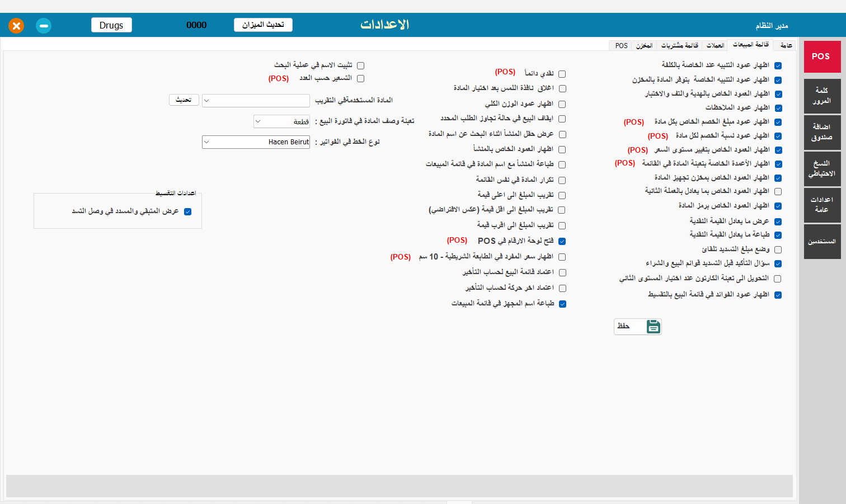This screenshot has width=846, height=504.
Task: Toggle الأعمدة الخاصة بتعبئة المادة في القائمة
Action: (x=778, y=164)
